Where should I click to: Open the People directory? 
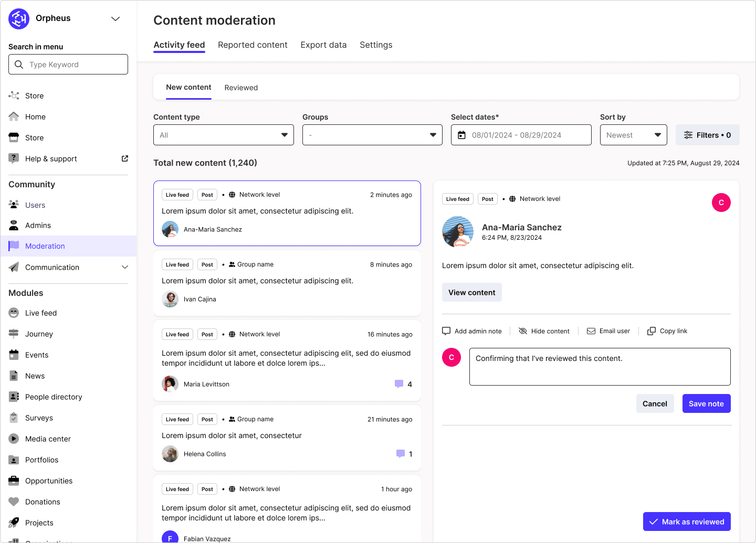coord(53,397)
